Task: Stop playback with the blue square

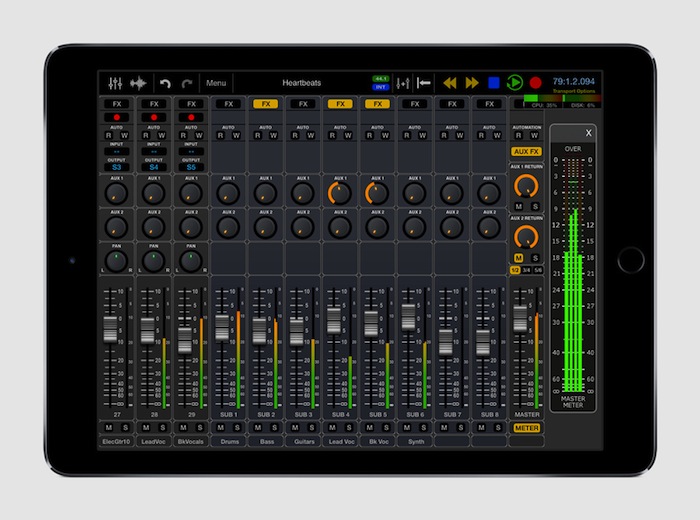Action: (494, 83)
